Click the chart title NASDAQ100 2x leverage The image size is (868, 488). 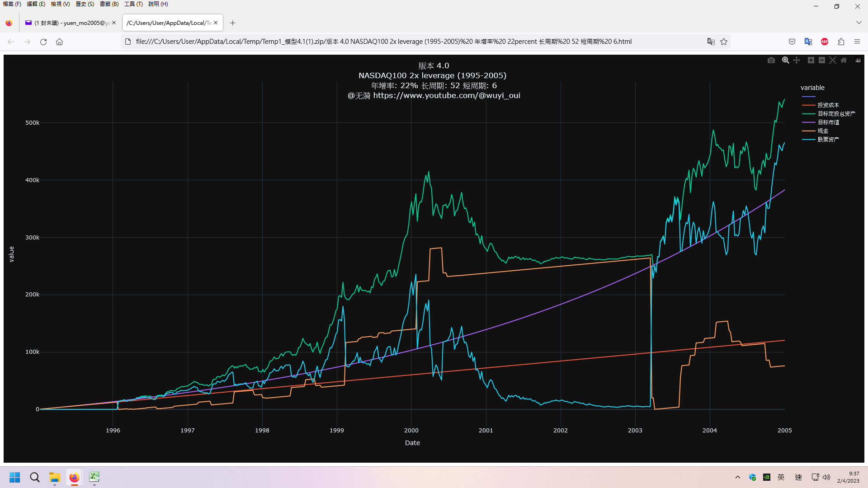pyautogui.click(x=433, y=76)
